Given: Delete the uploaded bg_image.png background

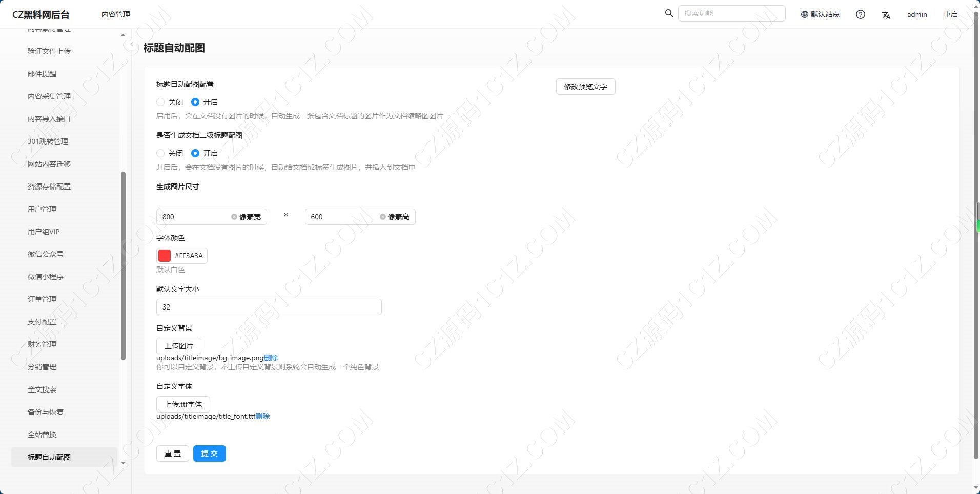Looking at the screenshot, I should pyautogui.click(x=271, y=358).
